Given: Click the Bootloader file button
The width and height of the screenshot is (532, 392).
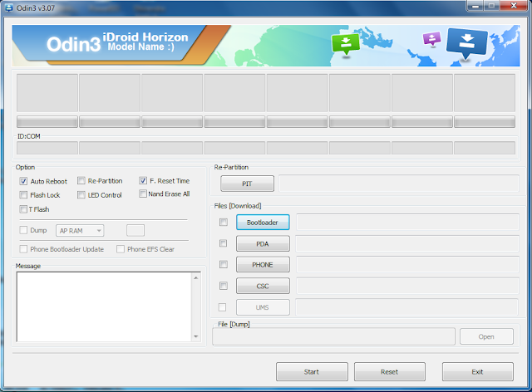Looking at the screenshot, I should 263,222.
